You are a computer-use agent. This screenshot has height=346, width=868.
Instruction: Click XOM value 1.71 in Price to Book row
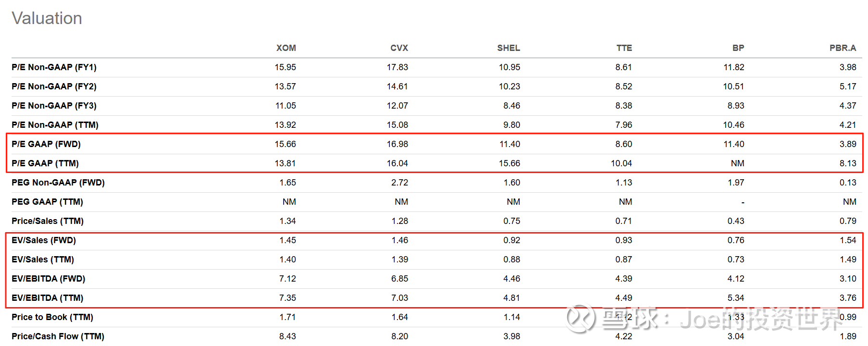[288, 317]
